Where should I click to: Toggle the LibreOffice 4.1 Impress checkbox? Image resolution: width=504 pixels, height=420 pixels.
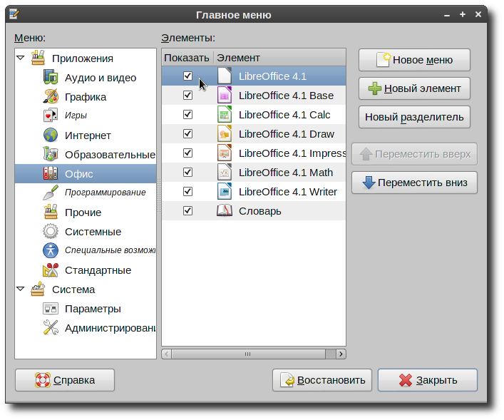pyautogui.click(x=187, y=153)
